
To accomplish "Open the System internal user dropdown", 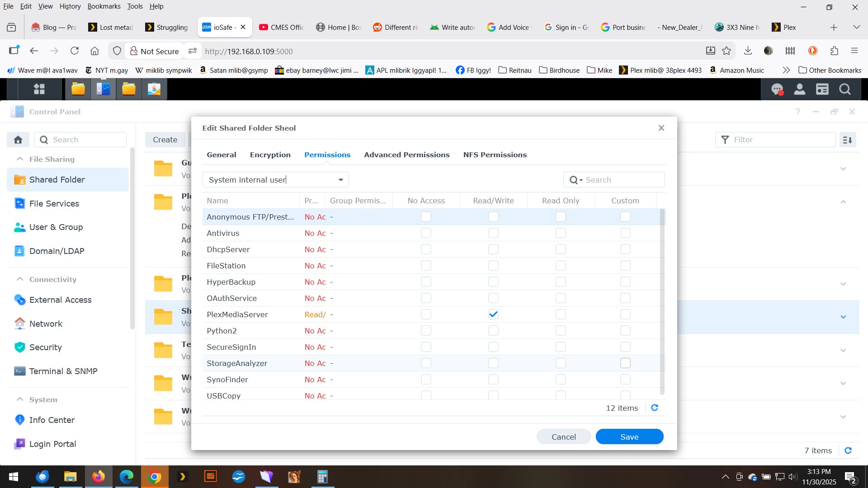I will [340, 180].
